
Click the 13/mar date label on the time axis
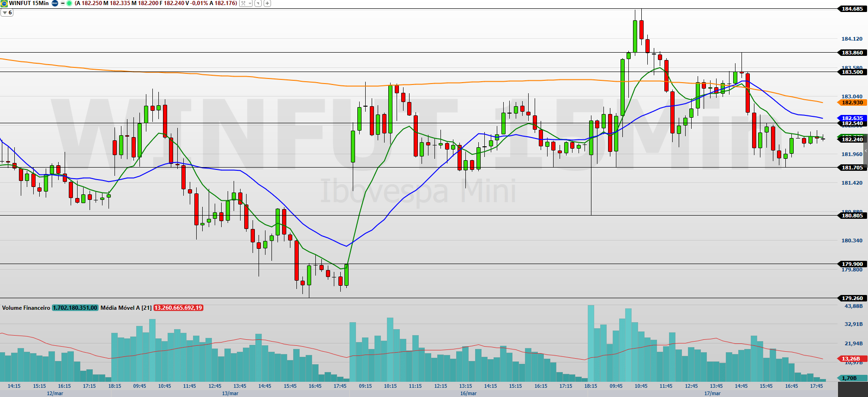pos(230,393)
